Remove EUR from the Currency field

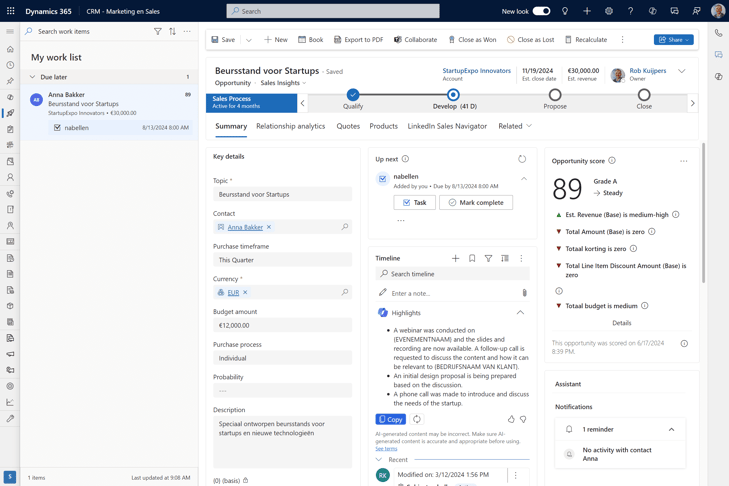point(245,292)
